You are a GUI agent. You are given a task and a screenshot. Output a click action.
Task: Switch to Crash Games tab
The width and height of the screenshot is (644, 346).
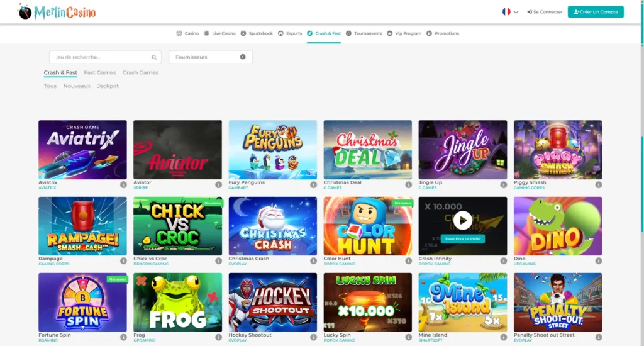(140, 73)
